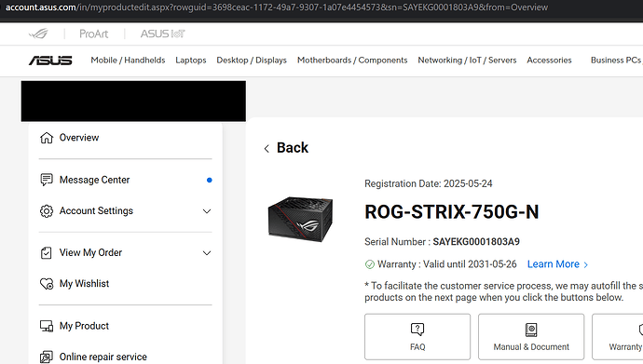Go back using the Back arrow
Image resolution: width=643 pixels, height=364 pixels.
(267, 149)
